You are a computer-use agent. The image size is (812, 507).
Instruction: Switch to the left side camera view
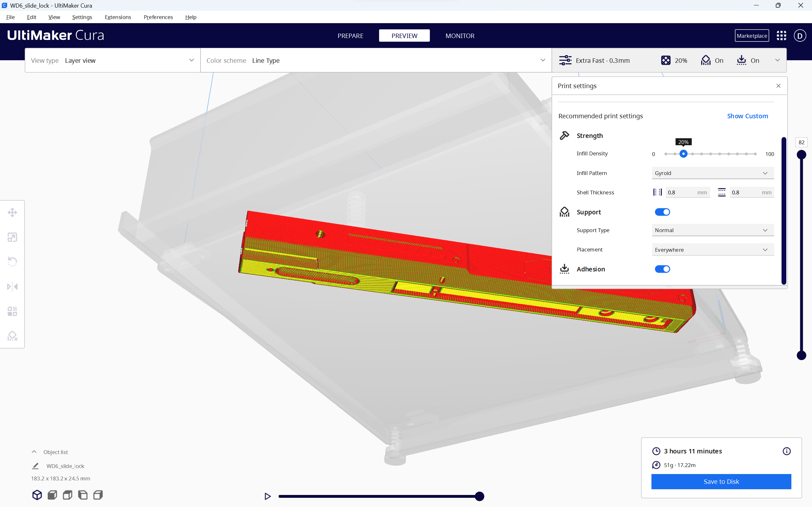pyautogui.click(x=83, y=495)
